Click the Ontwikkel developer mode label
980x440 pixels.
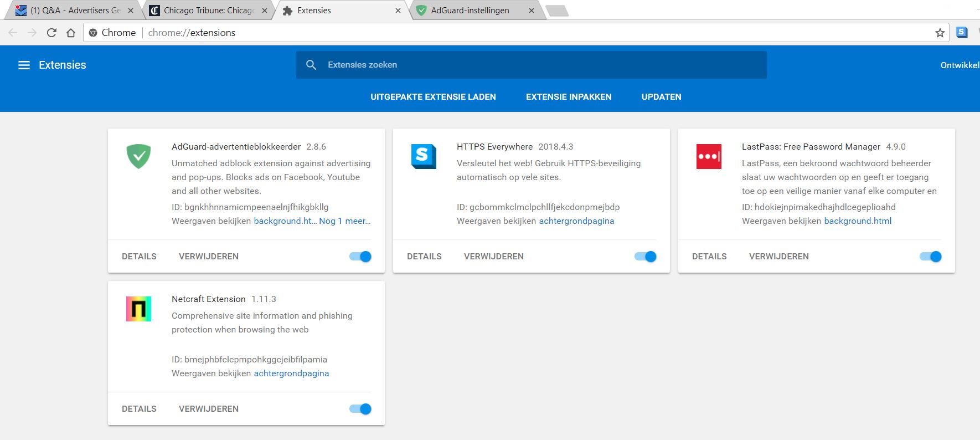[x=960, y=65]
